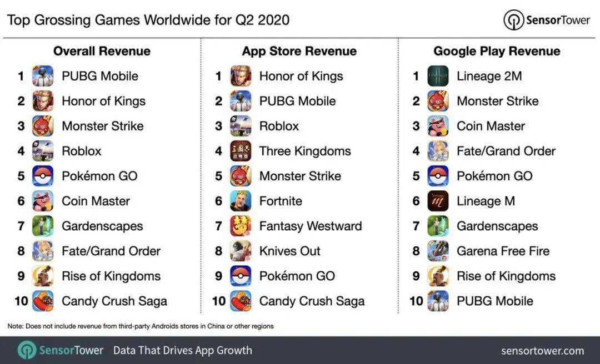The height and width of the screenshot is (364, 600).
Task: Click the Lineage 2M game icon
Action: 438,76
